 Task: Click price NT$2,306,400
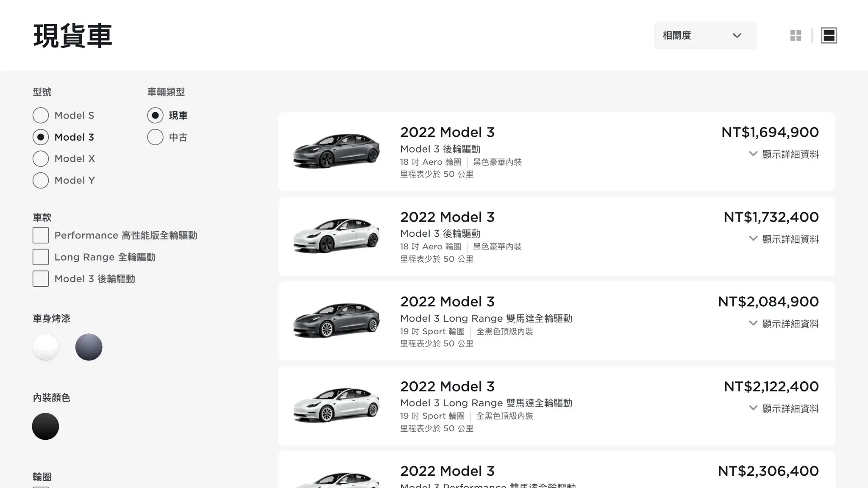[768, 471]
